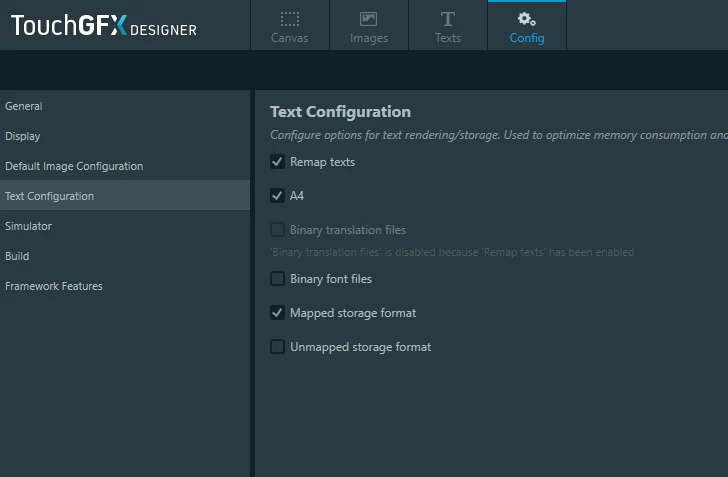Enable Unmapped storage format checkbox
This screenshot has width=728, height=477.
tap(277, 346)
